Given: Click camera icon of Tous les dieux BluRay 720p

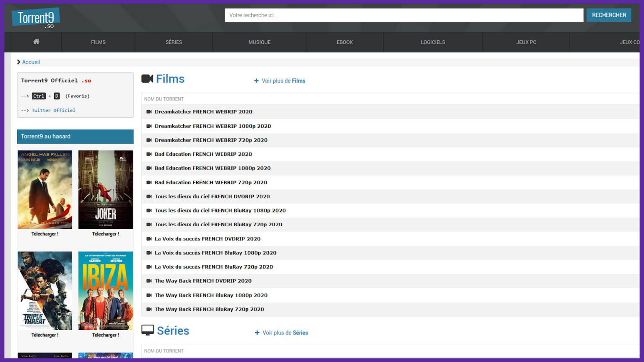Looking at the screenshot, I should click(149, 225).
